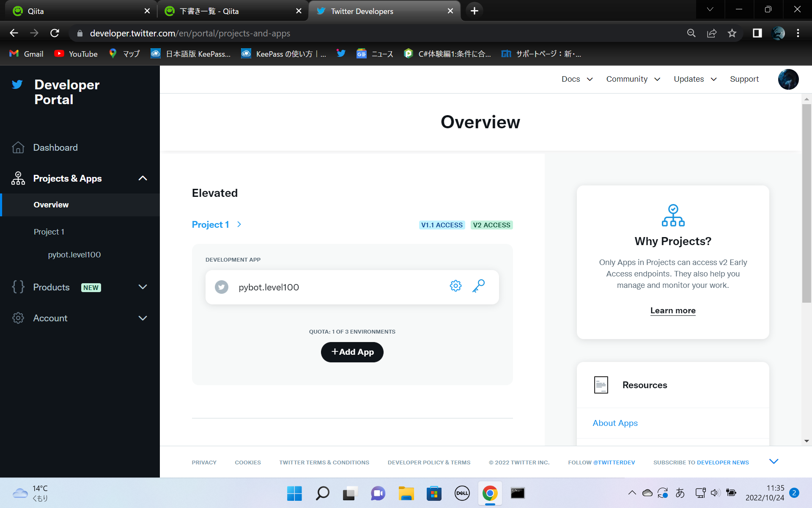Go back to the previous page
This screenshot has width=812, height=508.
click(x=14, y=33)
